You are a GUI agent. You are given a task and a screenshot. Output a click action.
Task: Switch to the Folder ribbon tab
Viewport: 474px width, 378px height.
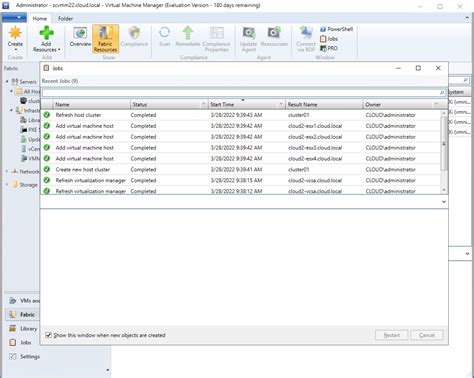[x=65, y=19]
